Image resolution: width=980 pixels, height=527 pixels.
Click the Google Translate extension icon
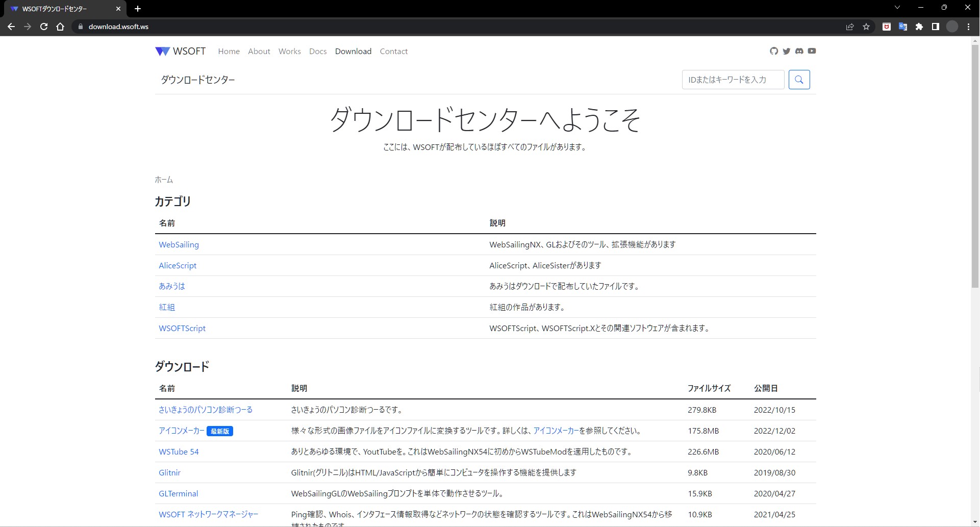pyautogui.click(x=903, y=27)
